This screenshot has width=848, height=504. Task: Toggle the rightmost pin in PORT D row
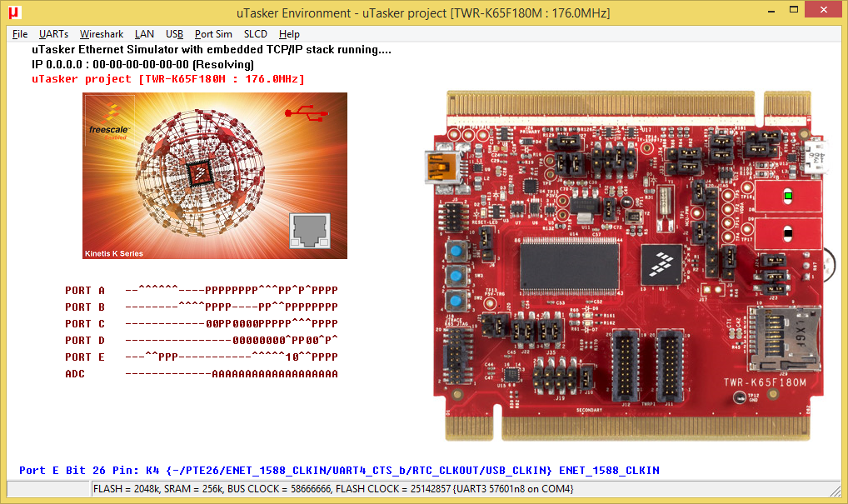[335, 340]
